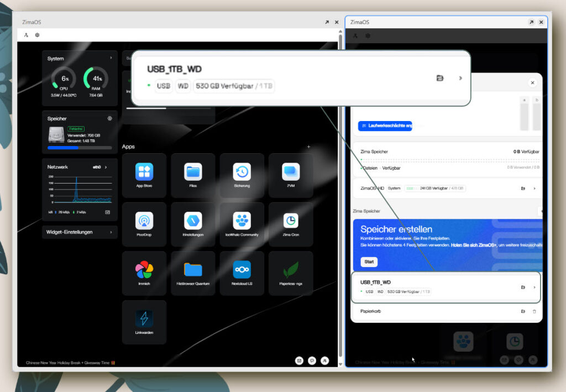Open the USB_1TB_WD drive details chevron
566x392 pixels.
coord(534,288)
